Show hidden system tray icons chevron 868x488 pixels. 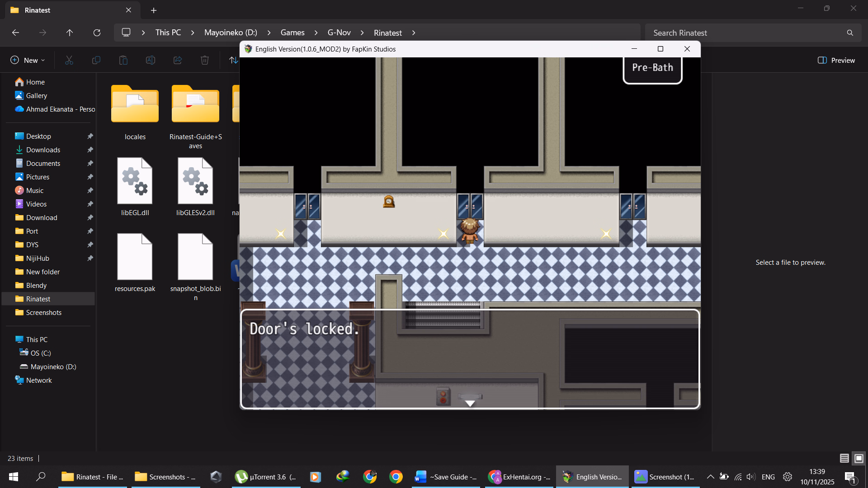pos(710,477)
